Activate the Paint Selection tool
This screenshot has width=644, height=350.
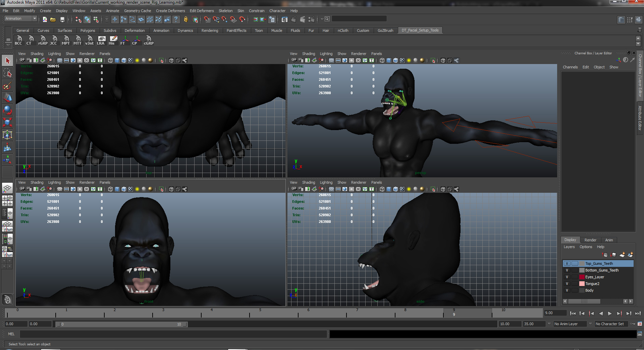click(x=7, y=85)
